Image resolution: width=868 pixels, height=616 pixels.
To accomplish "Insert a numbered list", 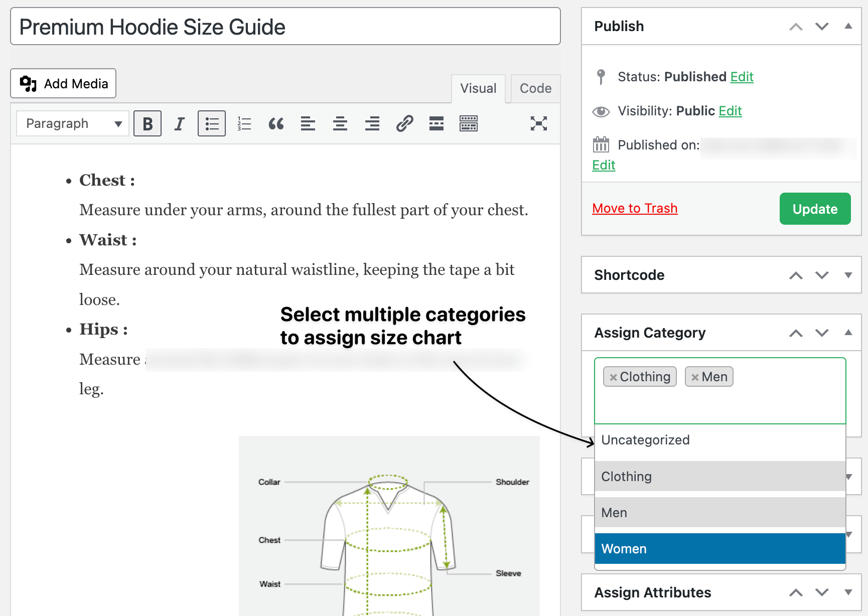I will click(x=244, y=123).
